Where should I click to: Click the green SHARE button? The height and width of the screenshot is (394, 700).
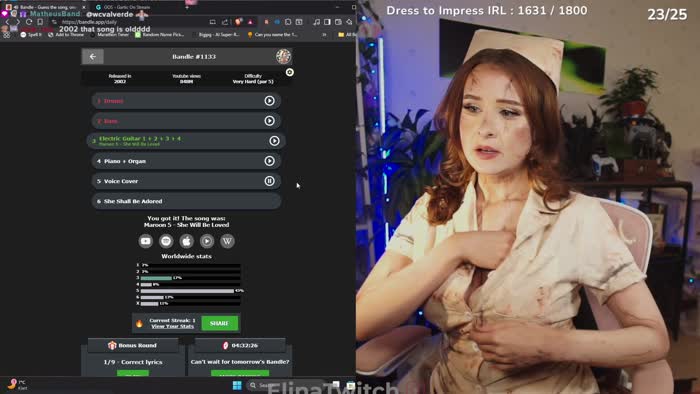[220, 323]
